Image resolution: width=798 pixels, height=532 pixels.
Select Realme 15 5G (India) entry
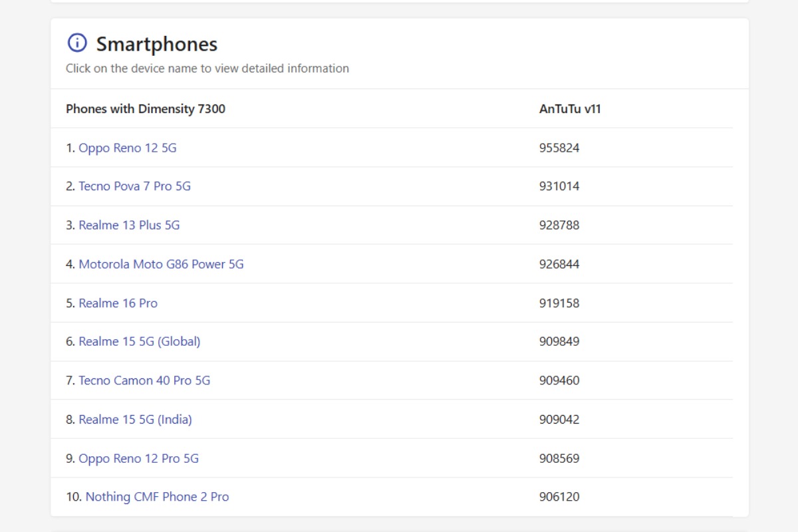tap(135, 420)
